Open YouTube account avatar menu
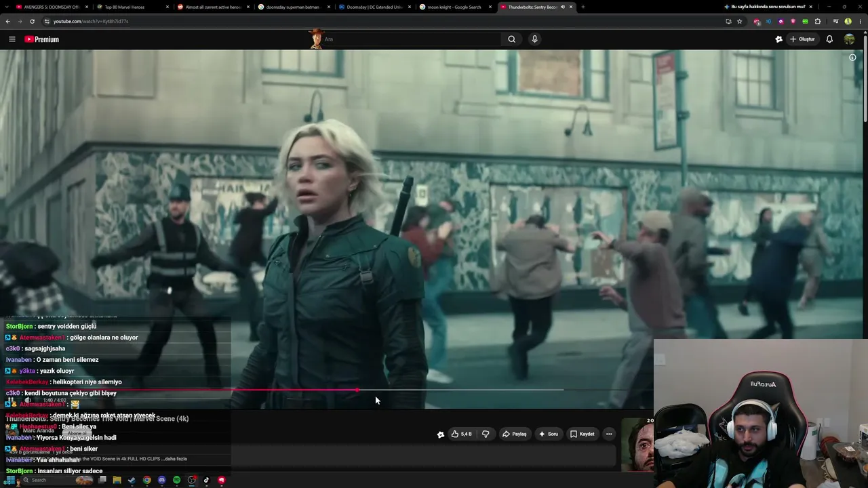The image size is (868, 488). (x=849, y=39)
